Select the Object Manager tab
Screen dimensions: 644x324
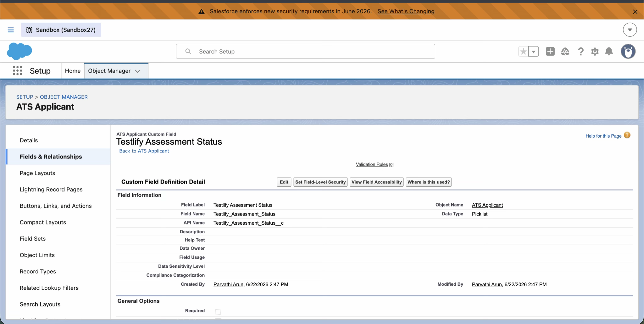tap(109, 71)
